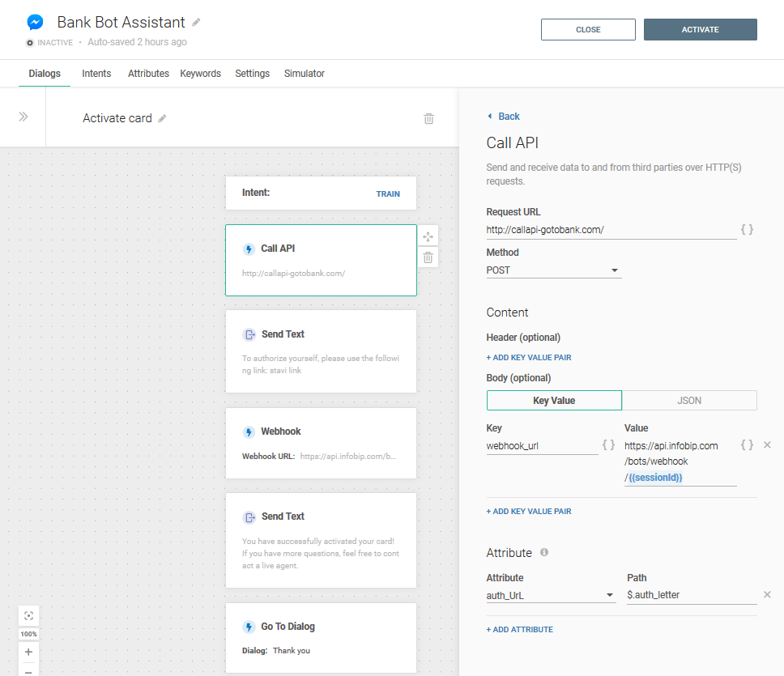Expand the dialogs sidebar with double chevron
The width and height of the screenshot is (784, 676).
pyautogui.click(x=23, y=117)
